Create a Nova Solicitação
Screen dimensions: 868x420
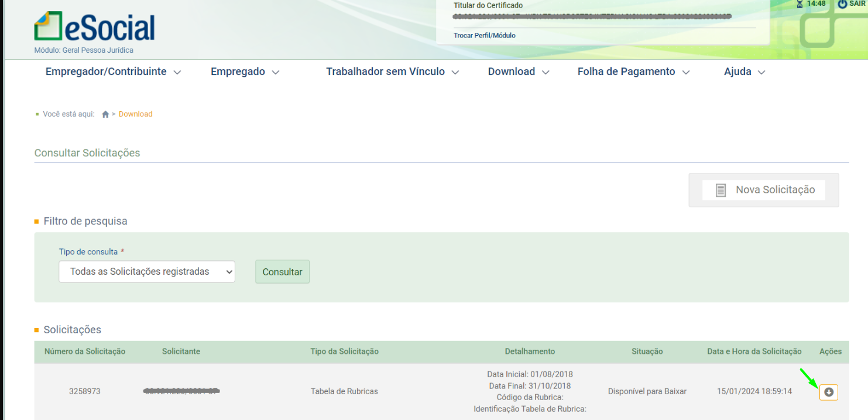click(x=763, y=190)
